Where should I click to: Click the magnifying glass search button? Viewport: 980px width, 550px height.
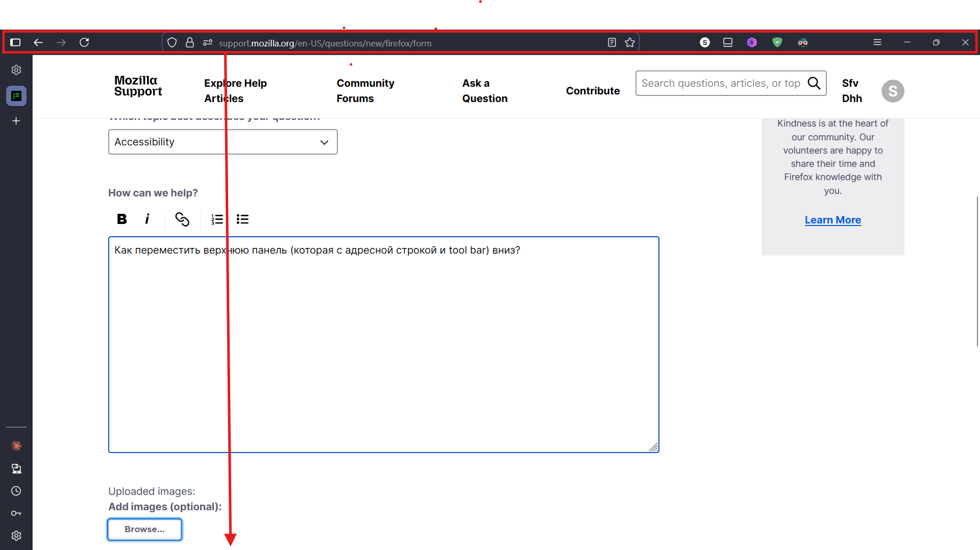click(814, 83)
